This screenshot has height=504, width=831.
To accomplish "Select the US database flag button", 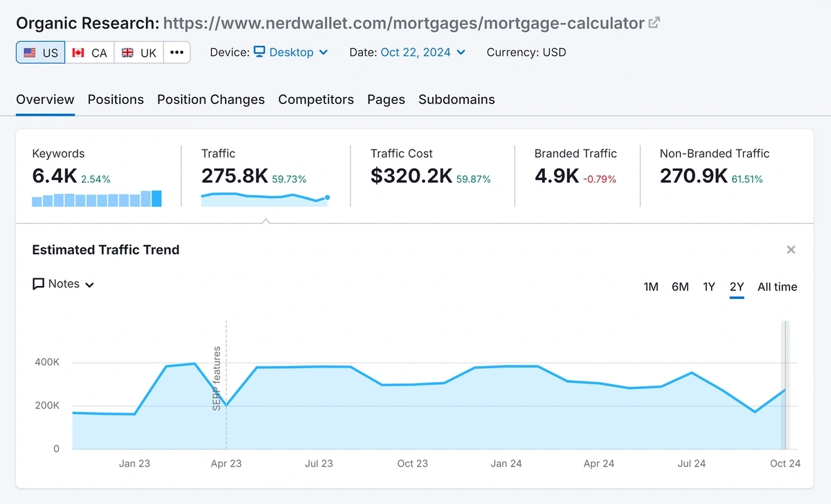I will [x=41, y=53].
